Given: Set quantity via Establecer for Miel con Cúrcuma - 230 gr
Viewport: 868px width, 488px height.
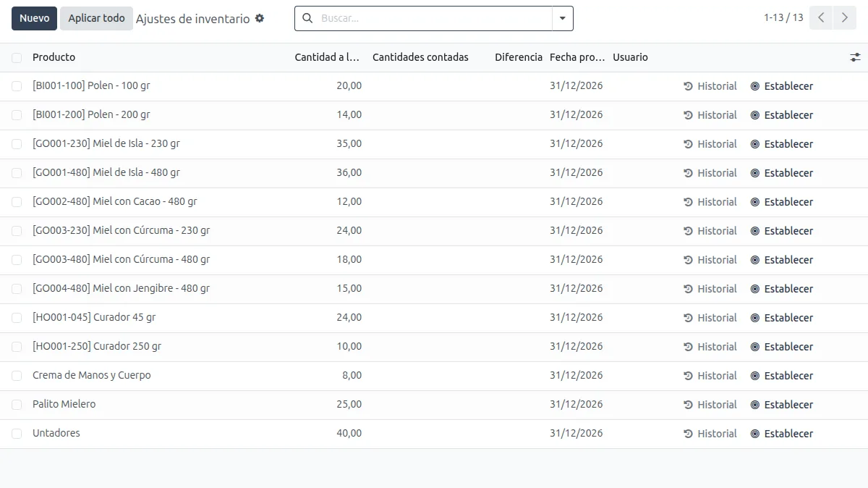Looking at the screenshot, I should pos(782,231).
